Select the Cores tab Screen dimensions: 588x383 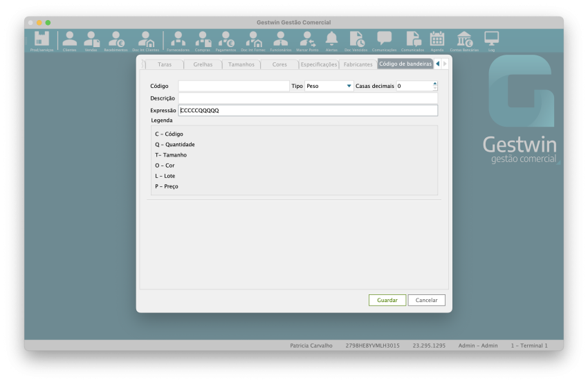coord(279,64)
